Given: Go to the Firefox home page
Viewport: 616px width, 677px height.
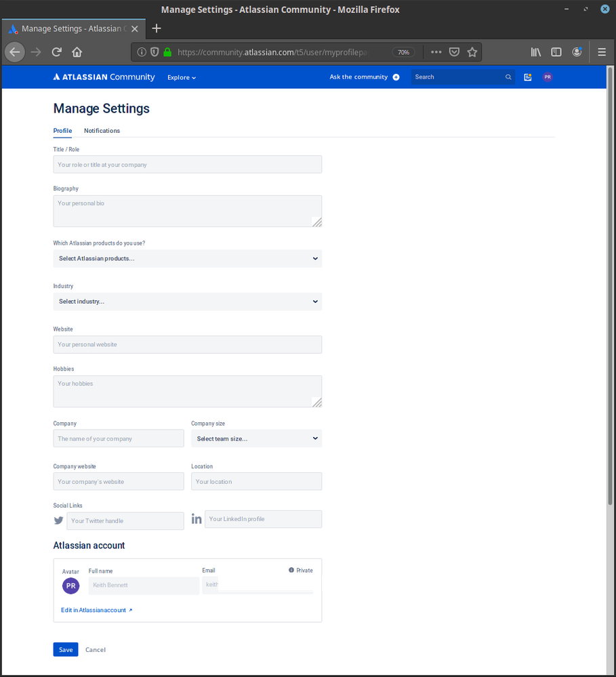Looking at the screenshot, I should point(77,52).
